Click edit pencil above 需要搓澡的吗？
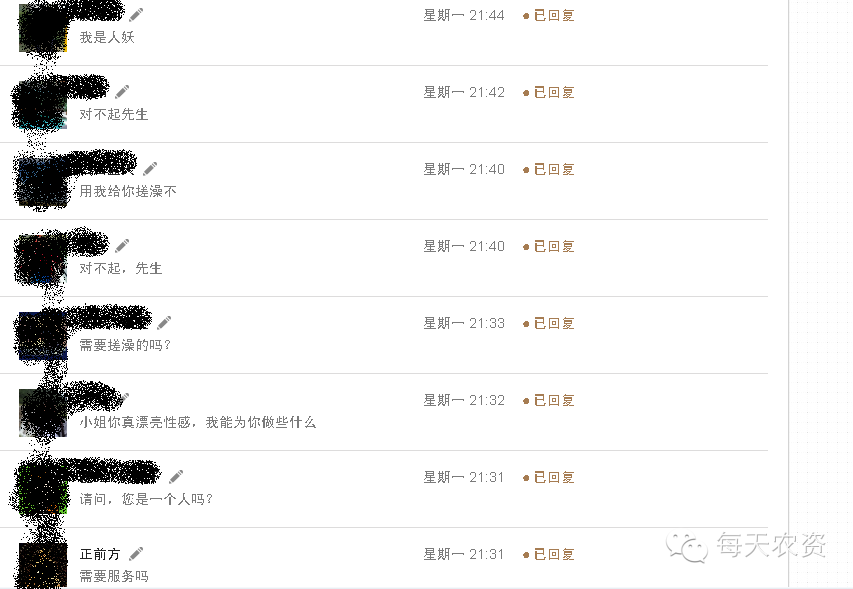Image resolution: width=853 pixels, height=589 pixels. (164, 323)
